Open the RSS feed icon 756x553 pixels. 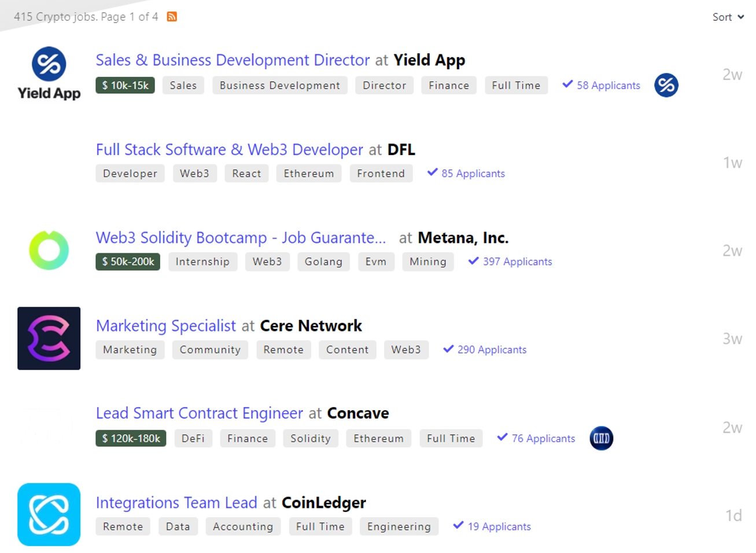172,16
